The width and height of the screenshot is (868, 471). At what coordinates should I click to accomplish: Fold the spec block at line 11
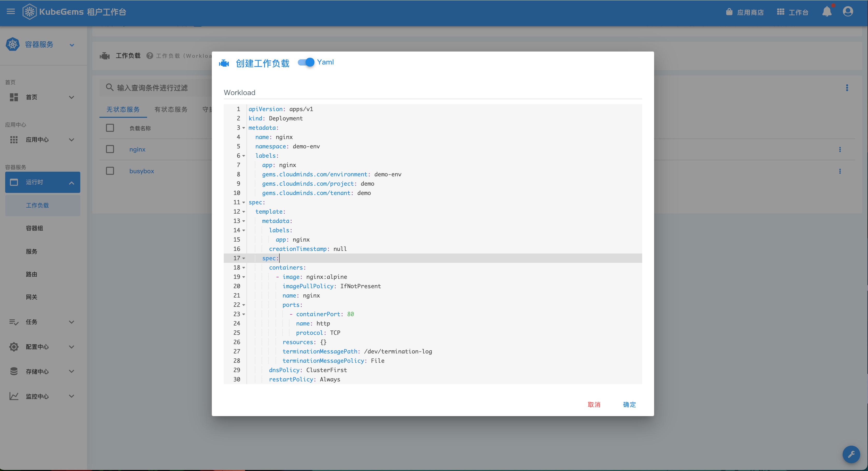pos(244,202)
